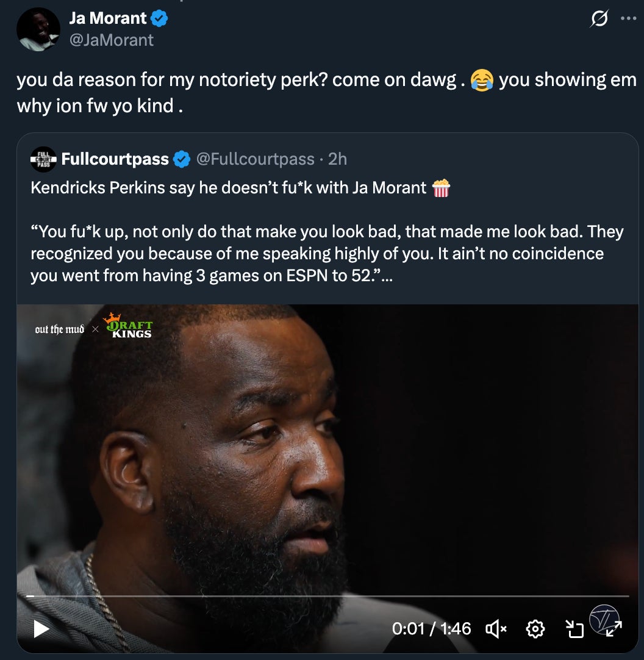Play the embedded video

[41, 628]
